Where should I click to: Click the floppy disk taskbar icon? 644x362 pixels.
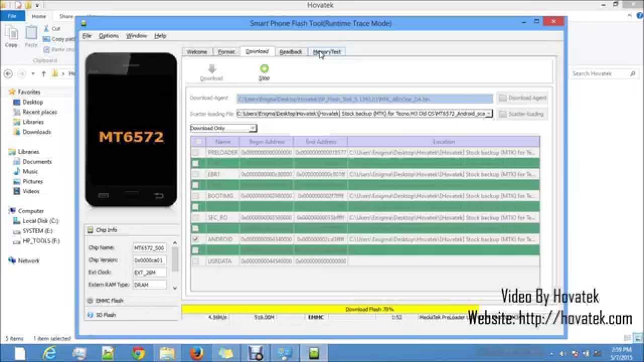pyautogui.click(x=256, y=353)
